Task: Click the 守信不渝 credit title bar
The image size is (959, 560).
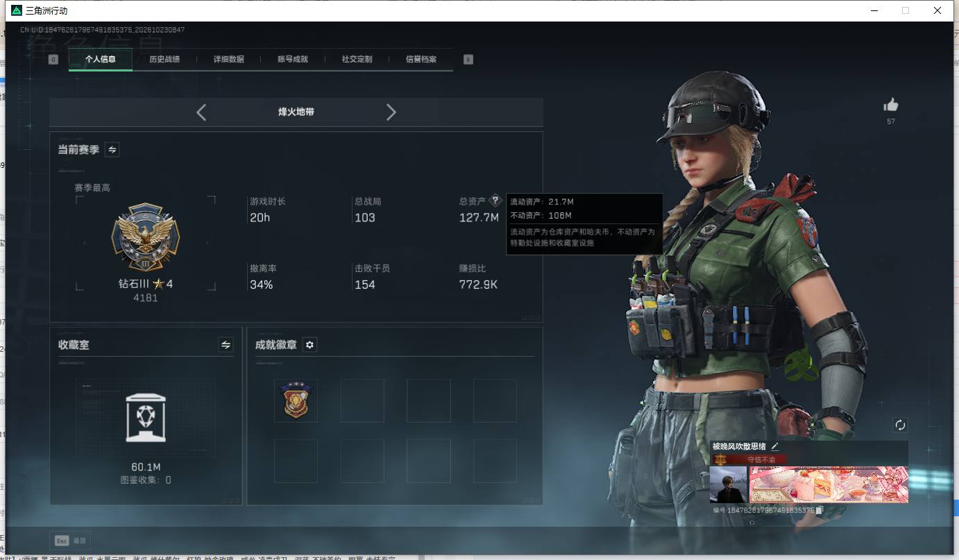Action: pyautogui.click(x=750, y=459)
